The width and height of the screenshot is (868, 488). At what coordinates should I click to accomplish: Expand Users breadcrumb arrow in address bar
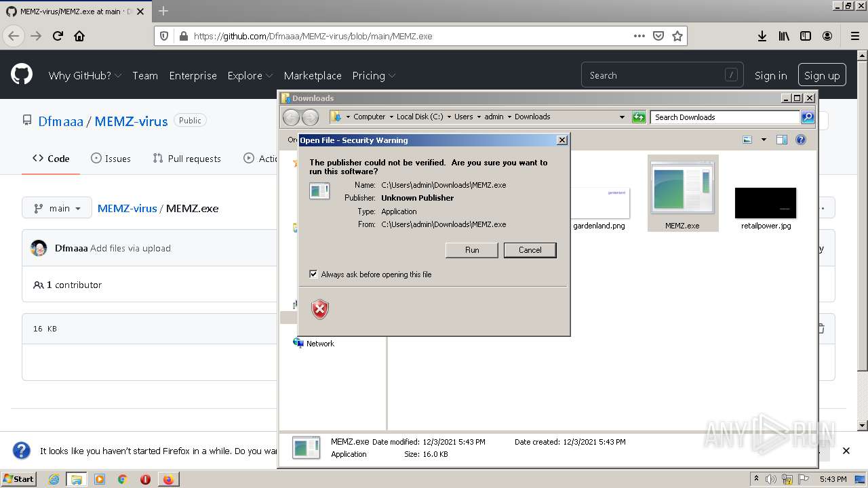pos(479,117)
